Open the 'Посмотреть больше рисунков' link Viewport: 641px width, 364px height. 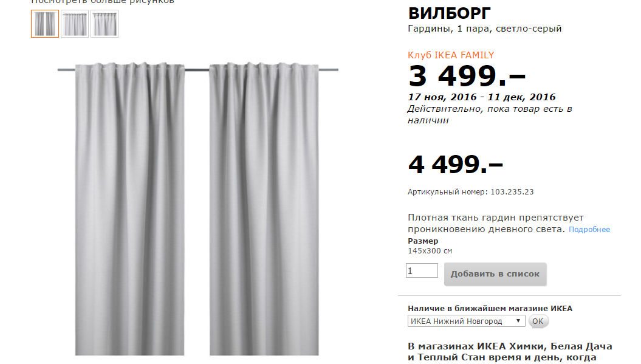click(x=103, y=2)
